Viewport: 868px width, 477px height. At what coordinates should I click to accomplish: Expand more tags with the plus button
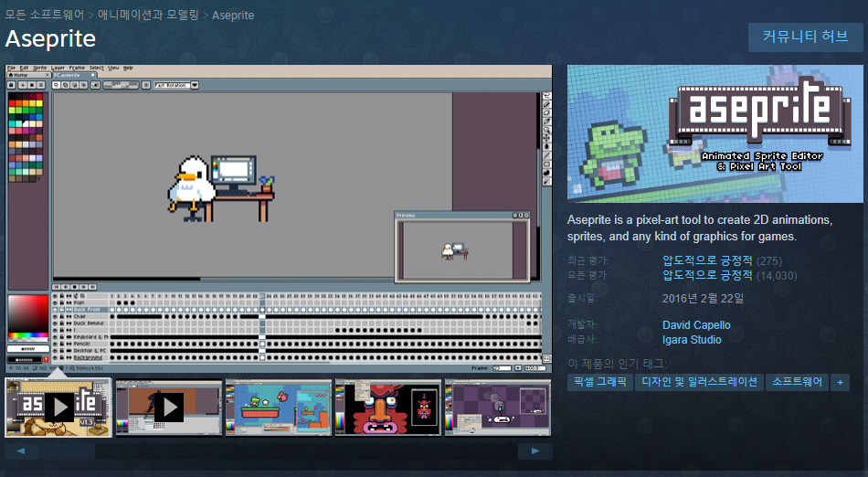click(x=841, y=382)
